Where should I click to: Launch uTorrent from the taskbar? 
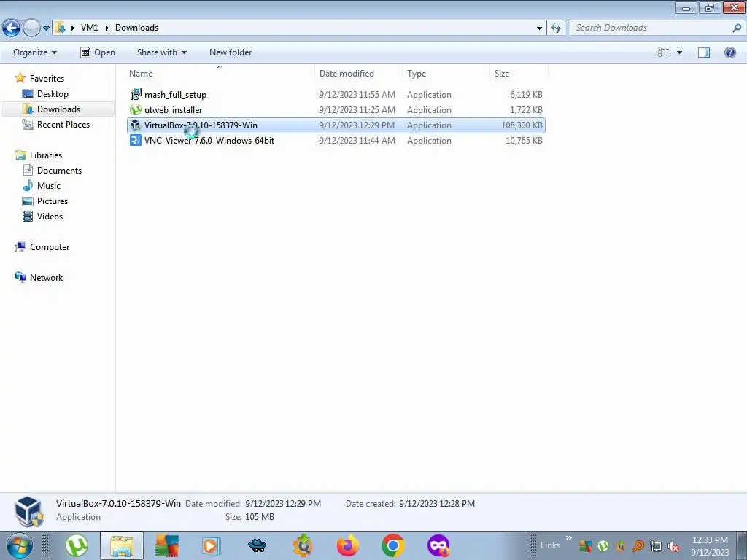[x=76, y=545]
